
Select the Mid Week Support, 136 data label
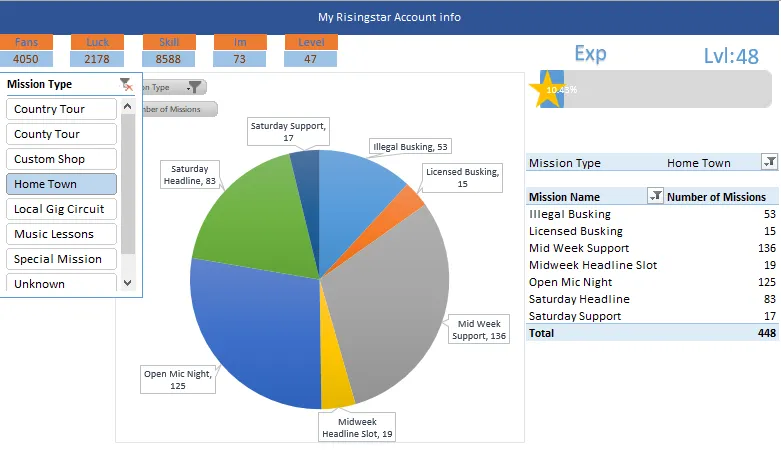pos(479,330)
